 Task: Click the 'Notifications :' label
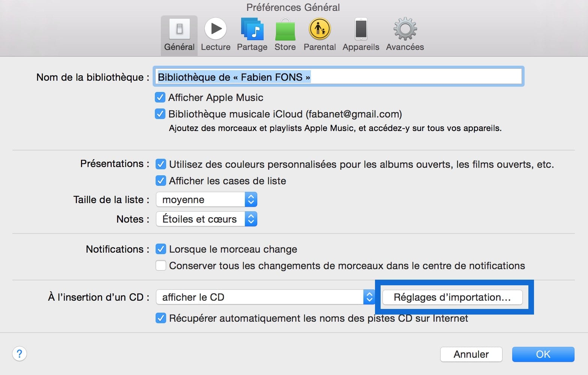click(x=117, y=249)
